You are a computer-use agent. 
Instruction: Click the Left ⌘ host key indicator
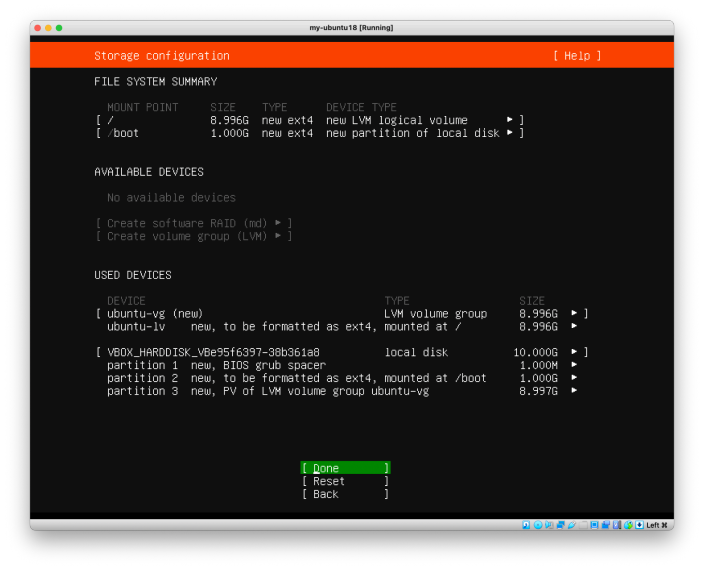pos(657,525)
